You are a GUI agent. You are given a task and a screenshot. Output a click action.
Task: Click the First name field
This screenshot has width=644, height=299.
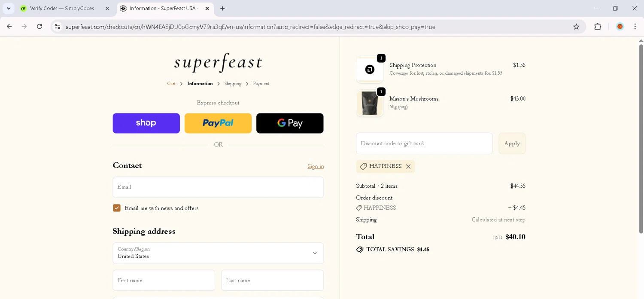(x=164, y=281)
